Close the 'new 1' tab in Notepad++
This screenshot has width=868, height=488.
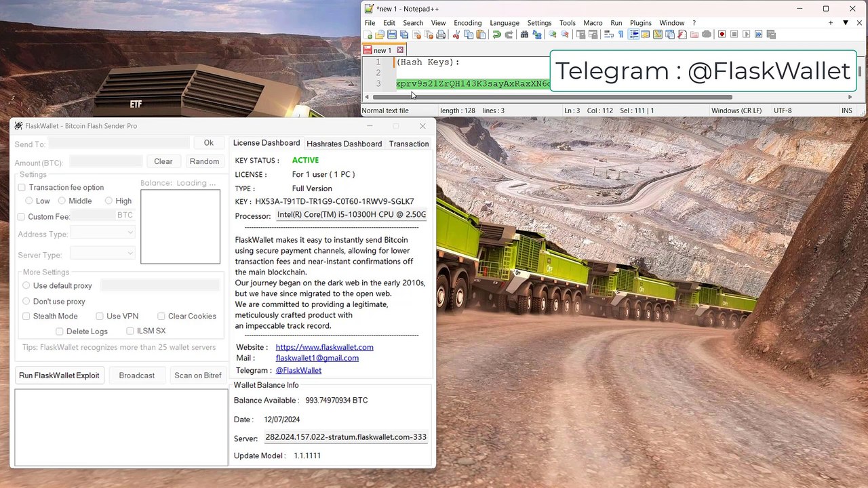[400, 49]
